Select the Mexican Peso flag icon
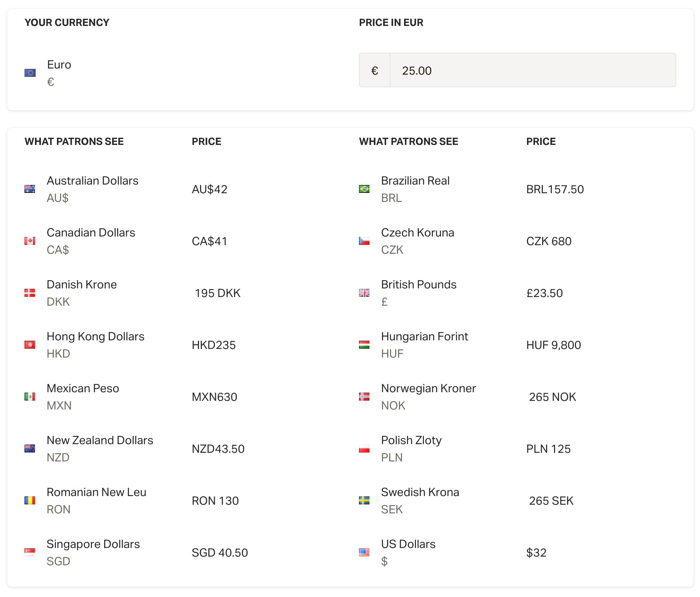 [x=30, y=397]
